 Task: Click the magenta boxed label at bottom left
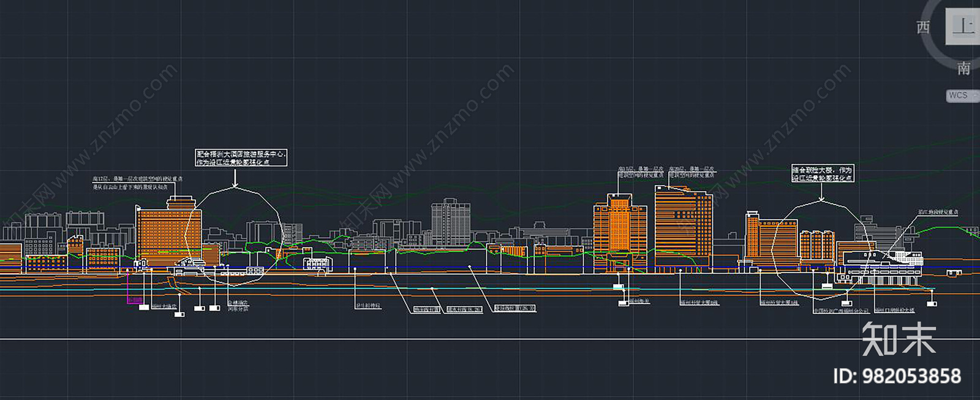135,300
